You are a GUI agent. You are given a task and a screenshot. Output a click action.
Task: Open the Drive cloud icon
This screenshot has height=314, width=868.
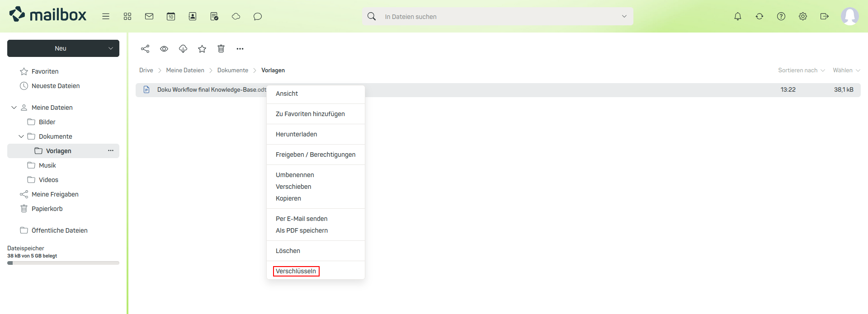pyautogui.click(x=236, y=16)
